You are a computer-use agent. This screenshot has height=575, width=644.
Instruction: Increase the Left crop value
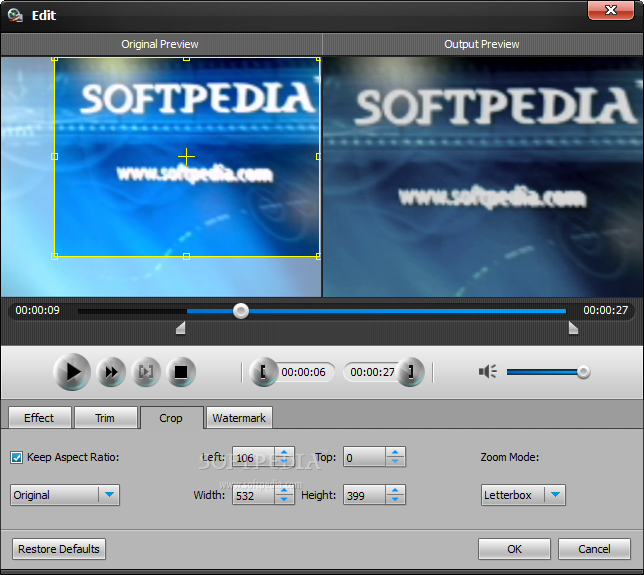(284, 452)
